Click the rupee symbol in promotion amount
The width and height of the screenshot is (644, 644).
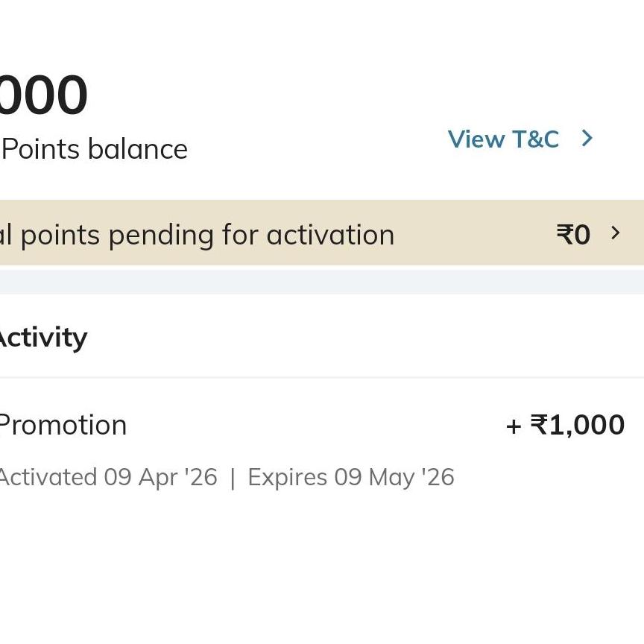(538, 426)
